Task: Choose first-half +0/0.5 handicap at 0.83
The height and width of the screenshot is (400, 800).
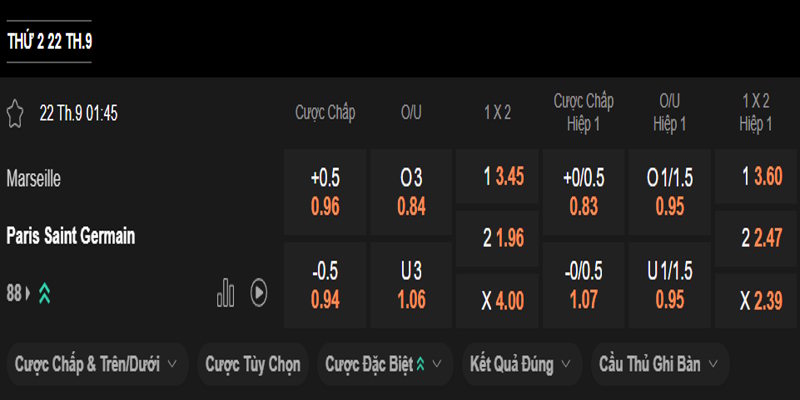Action: [583, 193]
